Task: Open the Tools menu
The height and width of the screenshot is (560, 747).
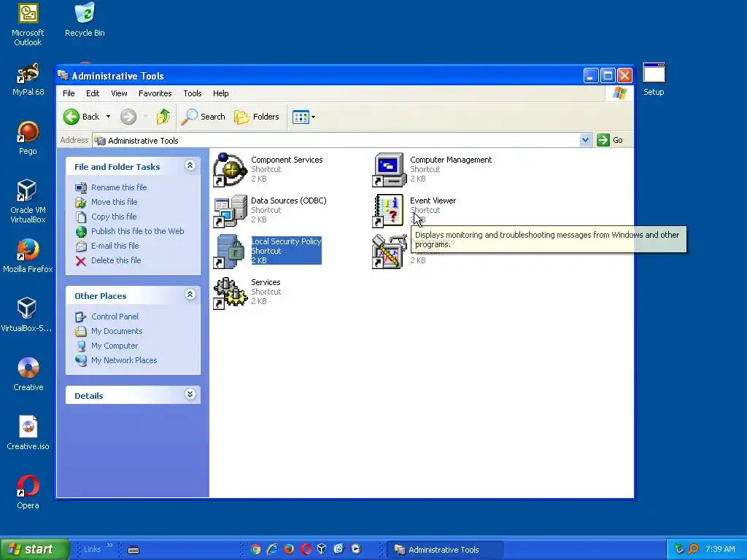Action: (x=193, y=93)
